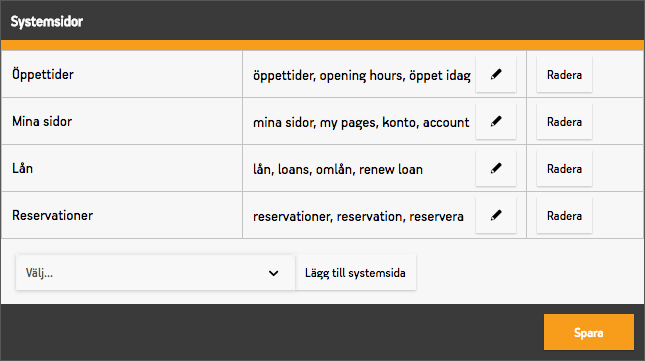This screenshot has height=361, width=645.
Task: Select the Lån page name
Action: 22,168
